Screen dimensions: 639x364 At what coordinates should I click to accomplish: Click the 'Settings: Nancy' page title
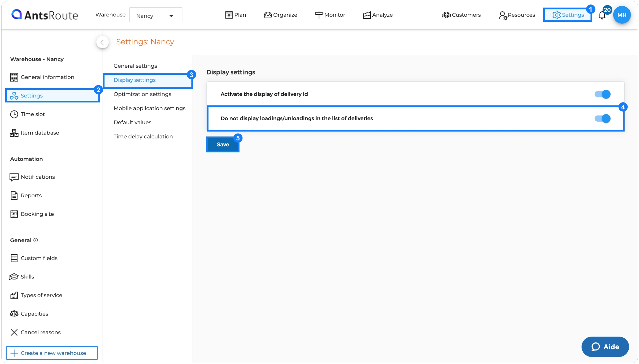coord(145,42)
